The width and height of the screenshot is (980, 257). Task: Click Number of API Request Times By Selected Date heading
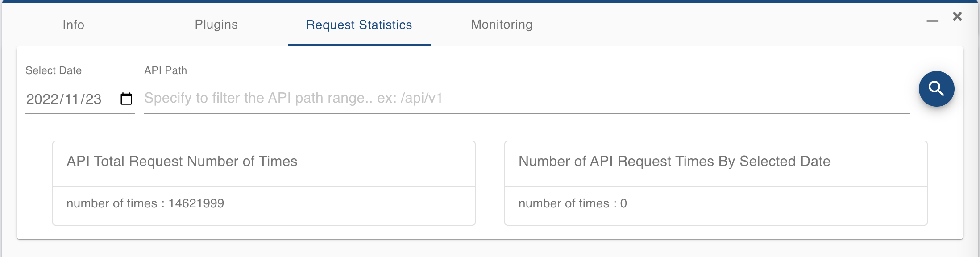click(674, 161)
